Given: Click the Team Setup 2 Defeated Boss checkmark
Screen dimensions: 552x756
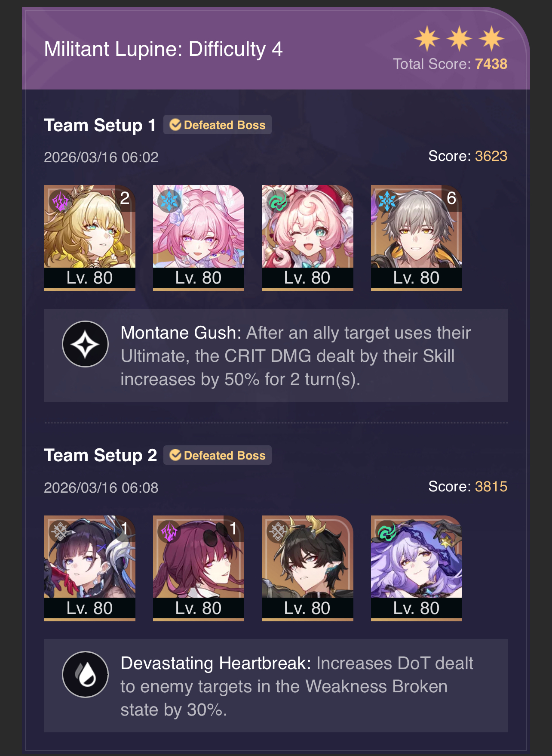Looking at the screenshot, I should [x=175, y=455].
